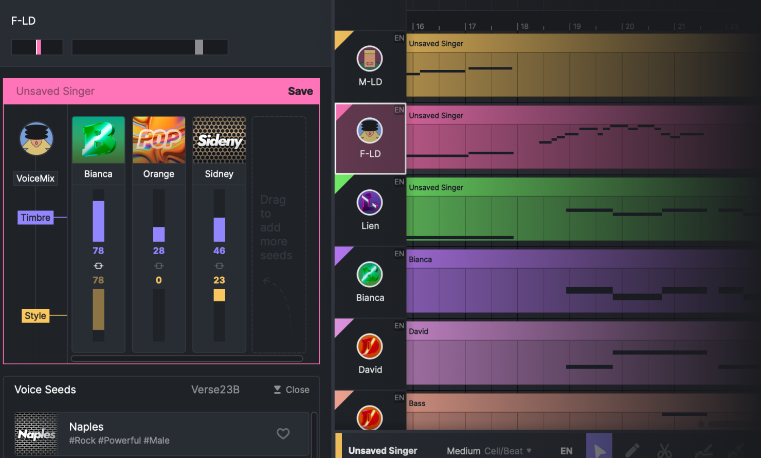The image size is (761, 458).
Task: Collapse Voice Seeds panel with Close
Action: [x=291, y=390]
